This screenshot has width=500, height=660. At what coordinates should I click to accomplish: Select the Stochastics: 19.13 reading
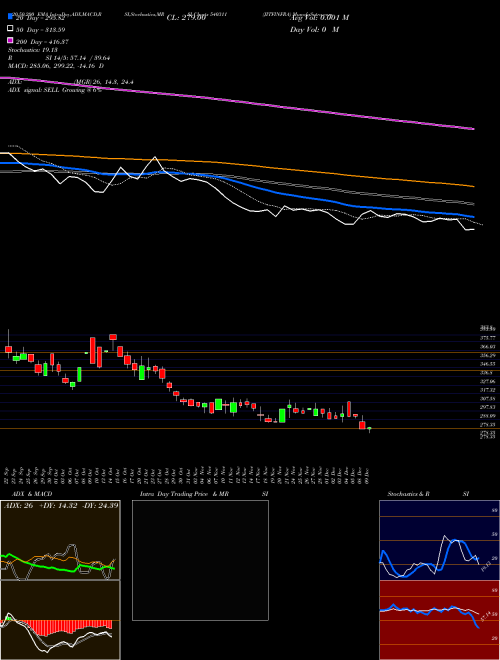click(33, 50)
